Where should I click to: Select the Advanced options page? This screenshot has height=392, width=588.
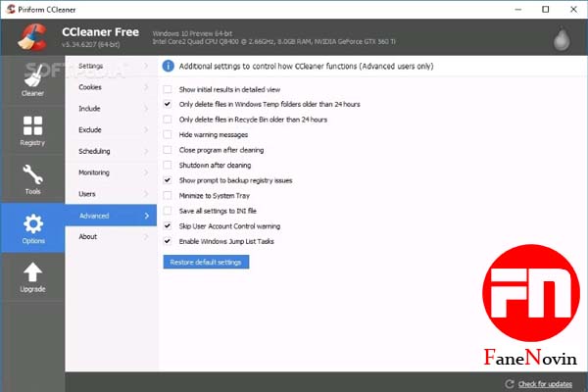111,216
